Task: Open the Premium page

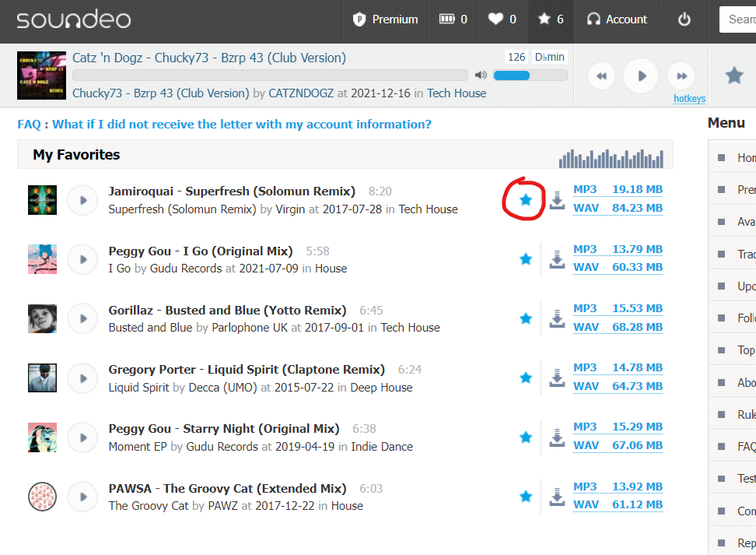Action: click(386, 19)
